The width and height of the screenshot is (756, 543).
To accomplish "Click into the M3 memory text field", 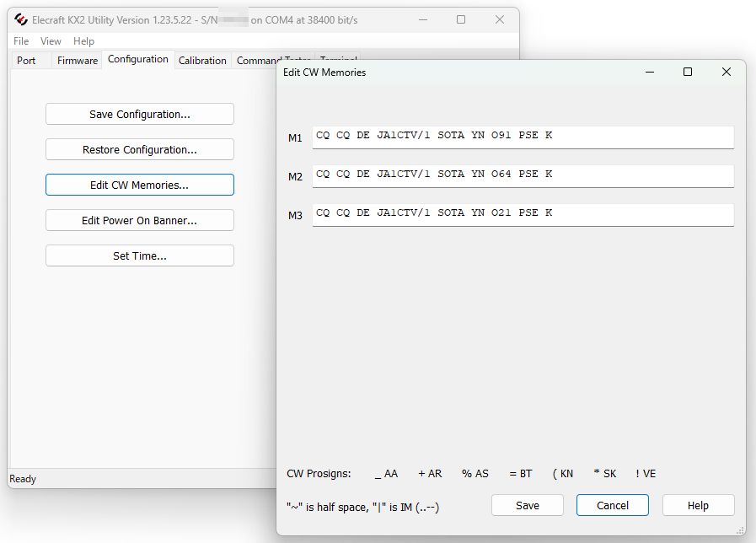I will (x=523, y=215).
